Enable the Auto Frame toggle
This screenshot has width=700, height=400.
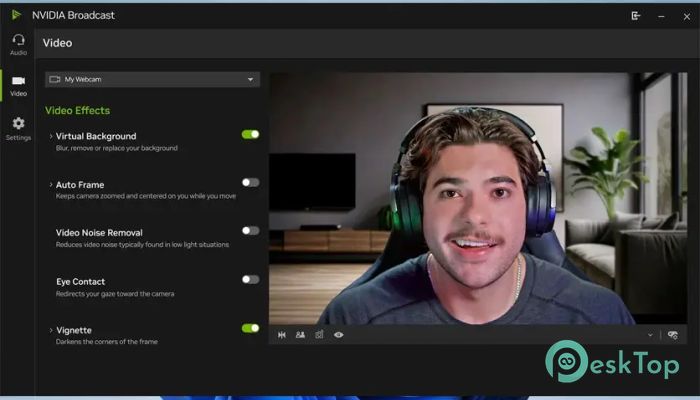[x=250, y=182]
